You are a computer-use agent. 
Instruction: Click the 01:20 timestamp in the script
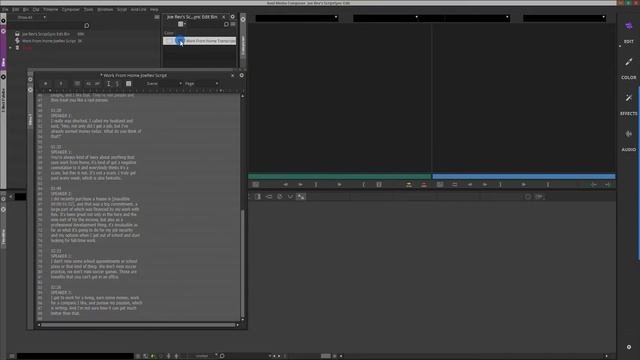coord(56,111)
